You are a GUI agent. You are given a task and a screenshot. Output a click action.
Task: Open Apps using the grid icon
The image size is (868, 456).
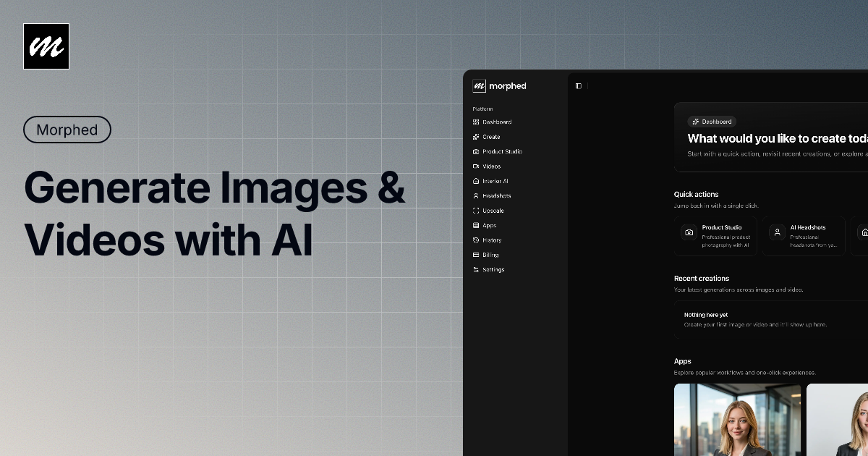pos(477,225)
